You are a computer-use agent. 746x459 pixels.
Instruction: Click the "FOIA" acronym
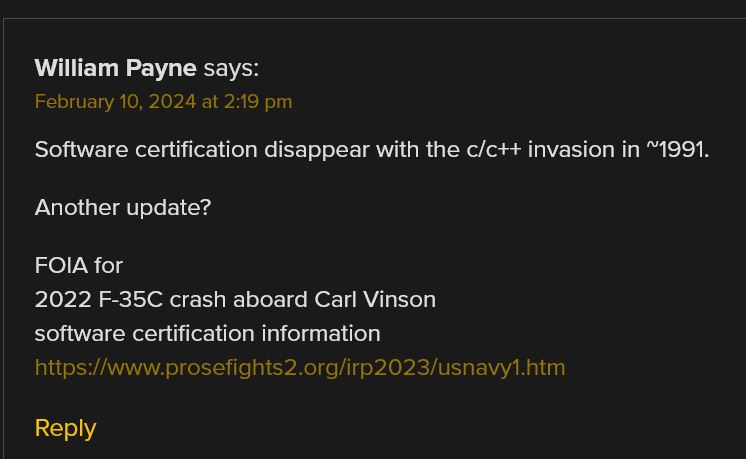pyautogui.click(x=61, y=265)
